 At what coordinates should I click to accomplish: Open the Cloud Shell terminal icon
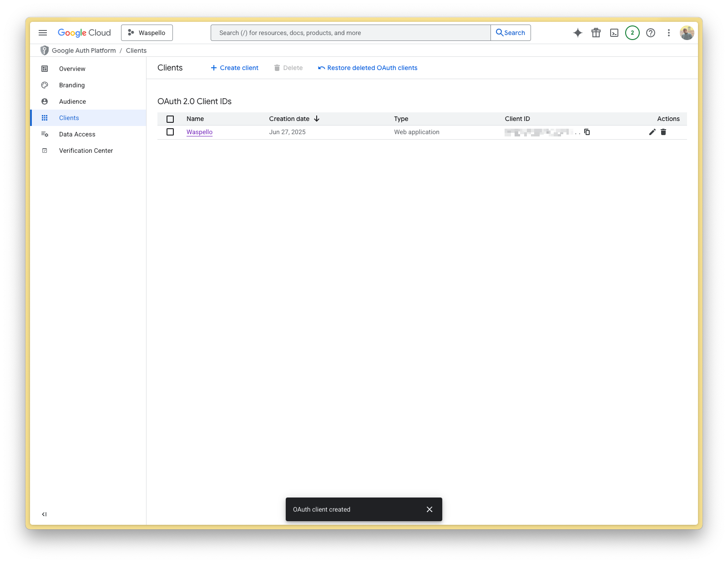[614, 32]
